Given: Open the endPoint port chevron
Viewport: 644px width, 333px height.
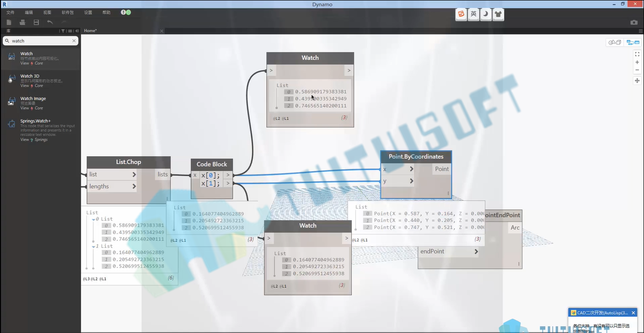Looking at the screenshot, I should point(476,251).
